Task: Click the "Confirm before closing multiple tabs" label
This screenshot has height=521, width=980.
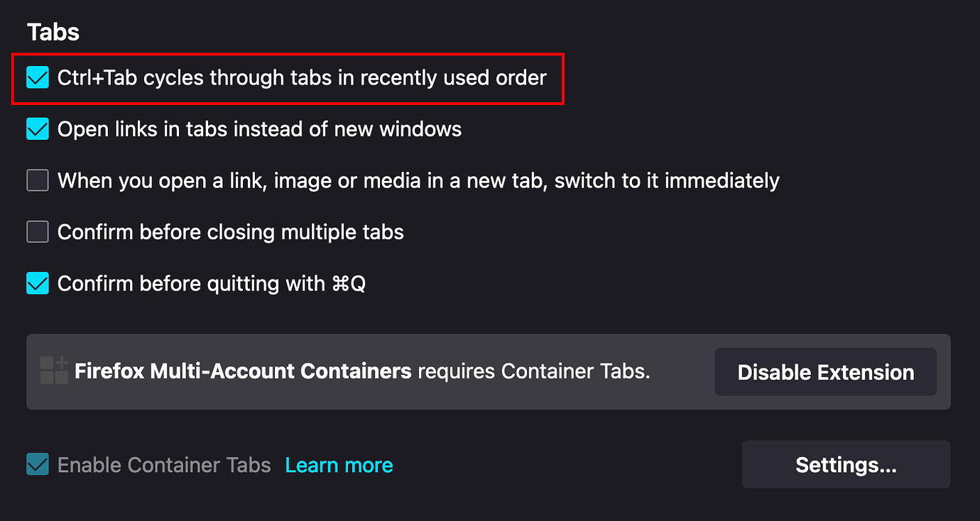Action: pos(231,231)
